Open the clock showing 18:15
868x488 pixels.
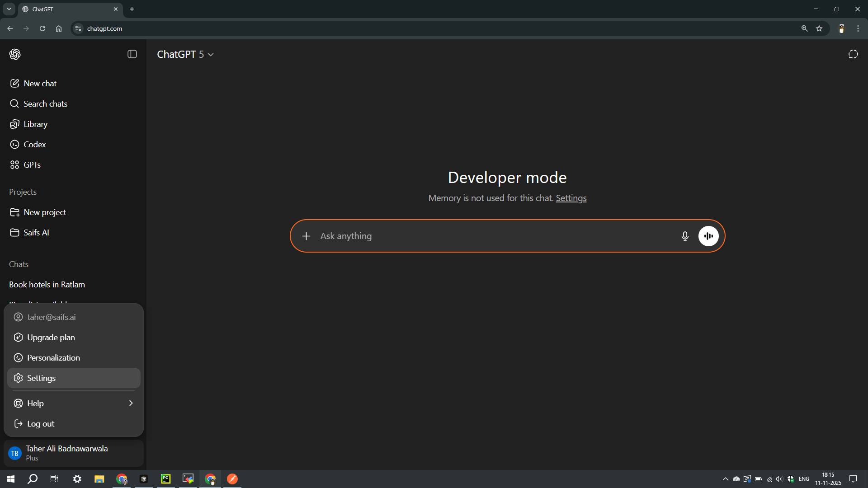pyautogui.click(x=828, y=479)
